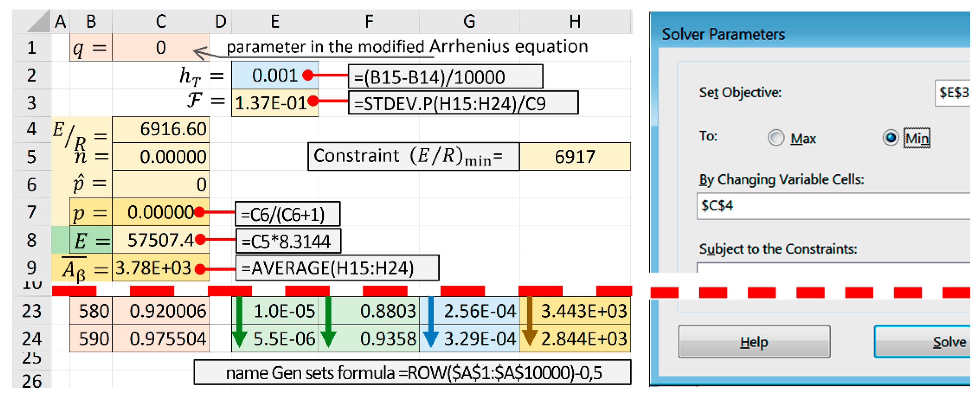Click the red dot beside the 0.001 cell
The width and height of the screenshot is (980, 396).
(308, 76)
